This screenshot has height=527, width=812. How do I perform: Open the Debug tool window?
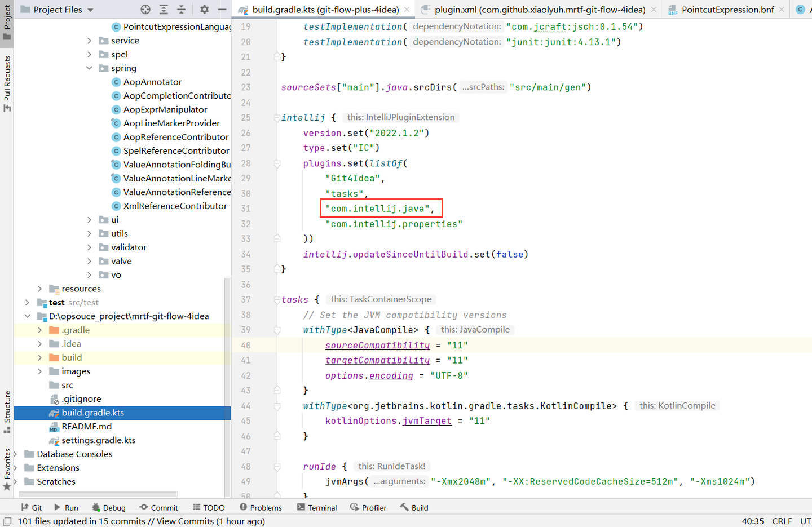pyautogui.click(x=109, y=507)
